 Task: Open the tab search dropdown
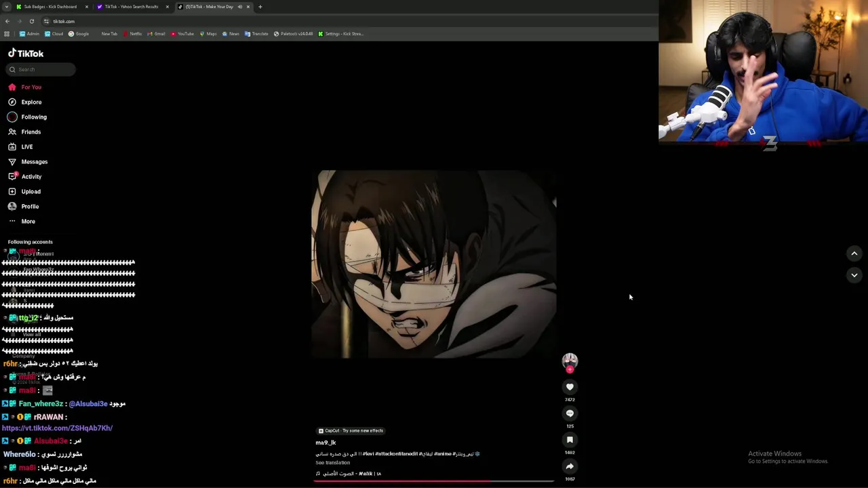pos(6,7)
